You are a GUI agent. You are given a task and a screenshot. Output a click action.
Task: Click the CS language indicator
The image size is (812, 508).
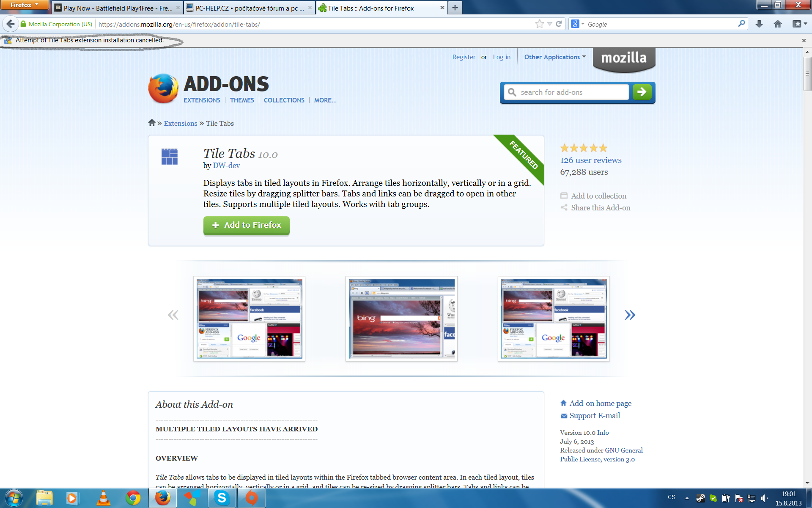[x=672, y=497]
